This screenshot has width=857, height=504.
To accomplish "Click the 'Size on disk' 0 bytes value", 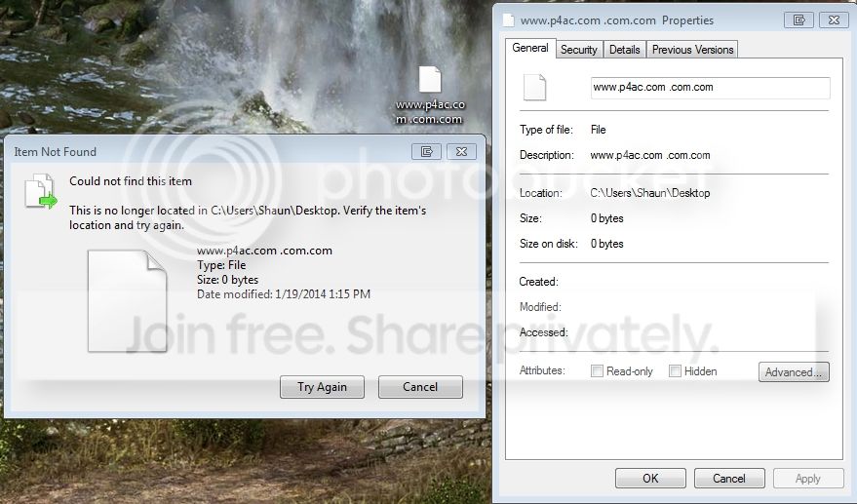I will (606, 244).
